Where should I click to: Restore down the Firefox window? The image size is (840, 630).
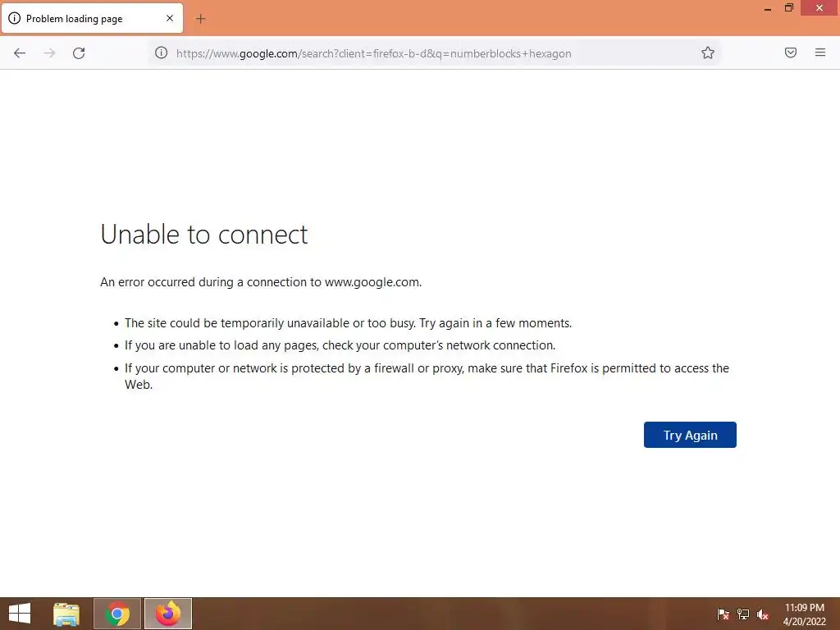click(x=789, y=8)
